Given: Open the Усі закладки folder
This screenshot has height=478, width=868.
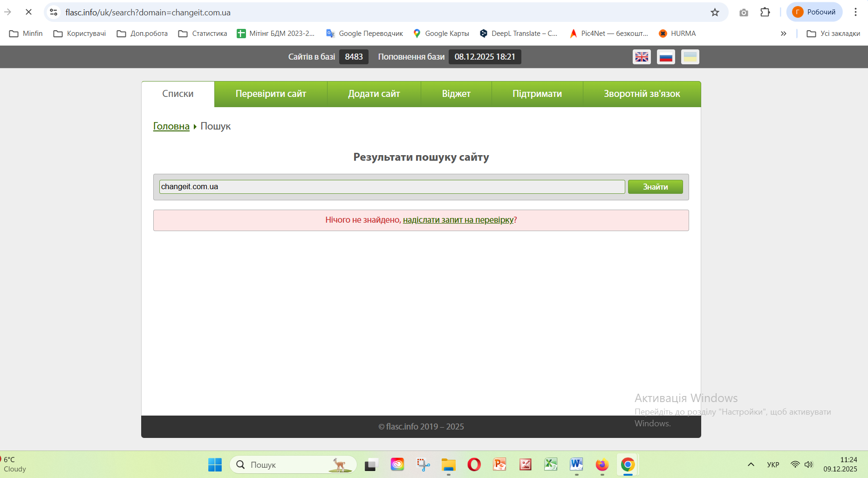Looking at the screenshot, I should [x=834, y=34].
